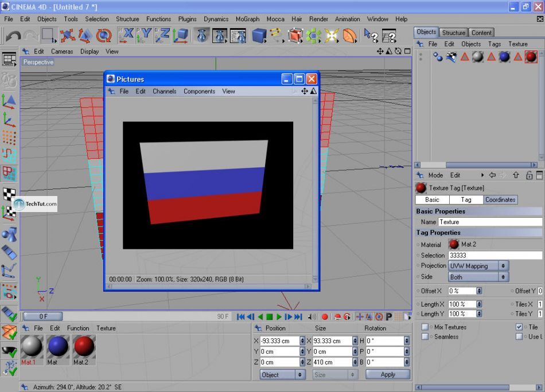Viewport: 545px width, 392px height.
Task: Select the Use Polygon tool icon
Action: (9, 173)
